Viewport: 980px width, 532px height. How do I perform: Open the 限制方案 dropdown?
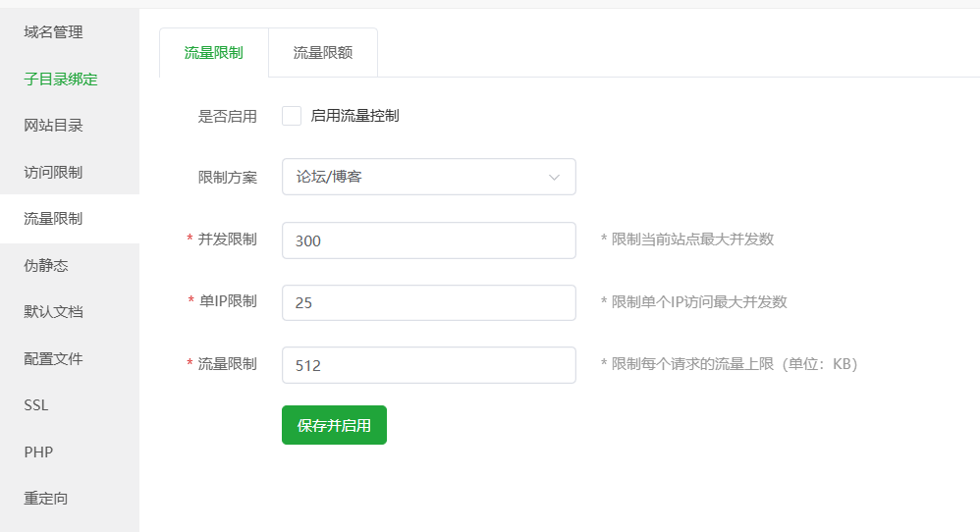coord(429,177)
